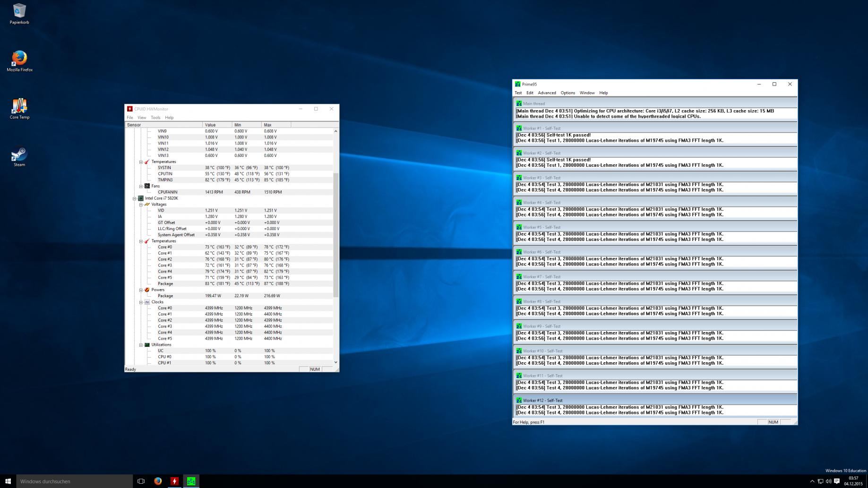Open the Edit menu in Prime95
Screen dimensions: 868x488
pos(530,93)
